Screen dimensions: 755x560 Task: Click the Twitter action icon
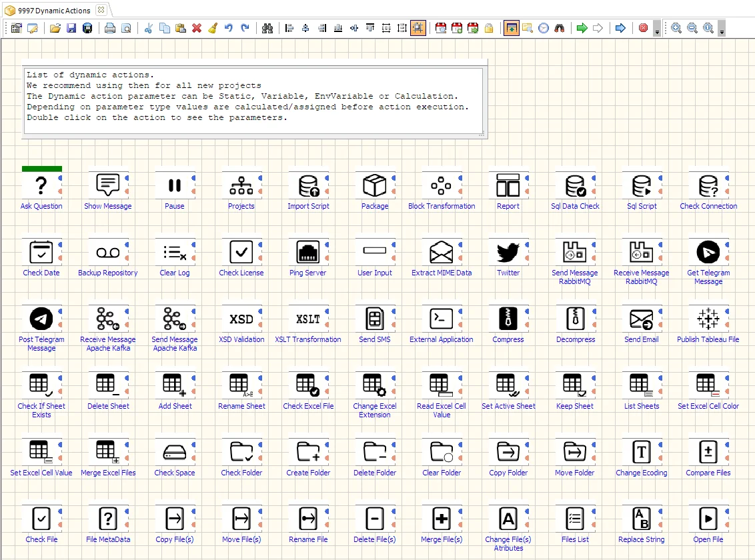508,252
